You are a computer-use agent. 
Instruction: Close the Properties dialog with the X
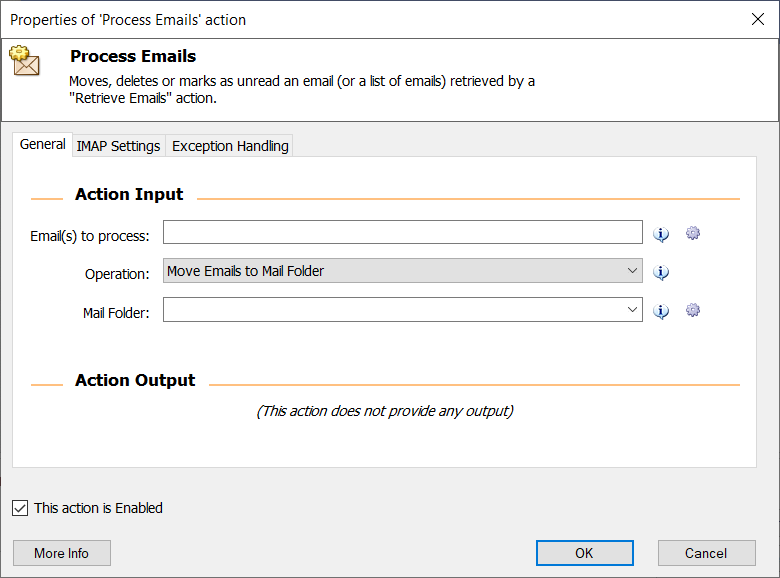(x=758, y=19)
